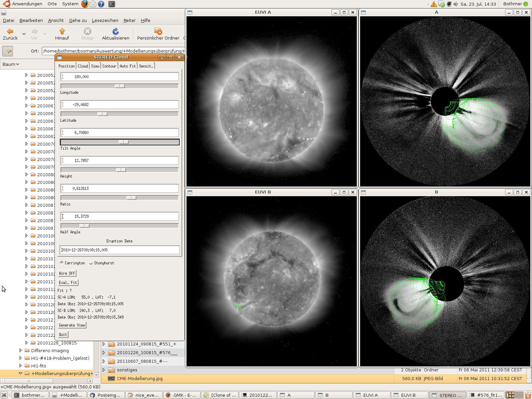This screenshot has width=532, height=399.
Task: Click the network connection tray icon
Action: (x=449, y=4)
